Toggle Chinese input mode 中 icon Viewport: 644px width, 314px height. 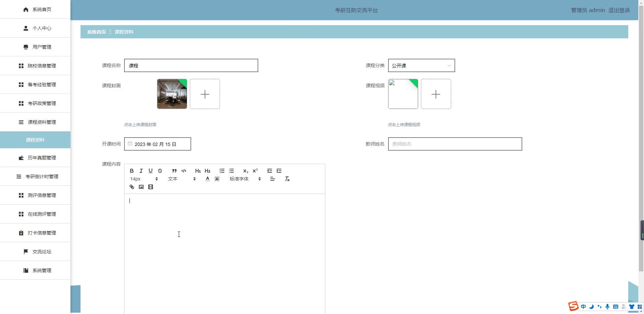tap(583, 307)
